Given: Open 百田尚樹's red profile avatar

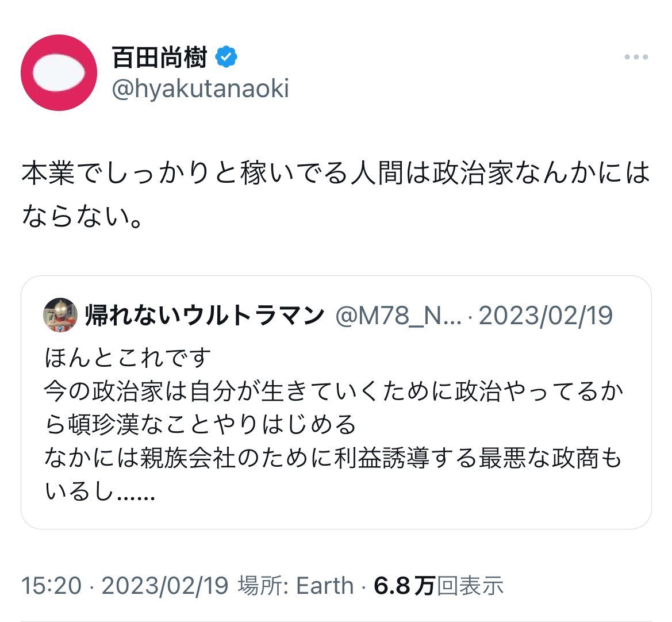Looking at the screenshot, I should [x=59, y=72].
